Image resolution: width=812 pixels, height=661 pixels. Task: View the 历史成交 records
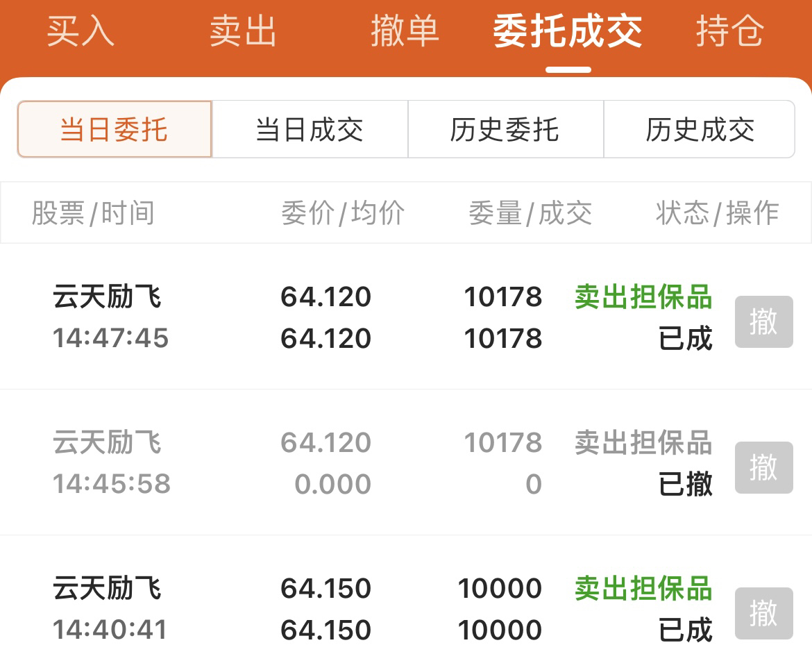pyautogui.click(x=700, y=129)
